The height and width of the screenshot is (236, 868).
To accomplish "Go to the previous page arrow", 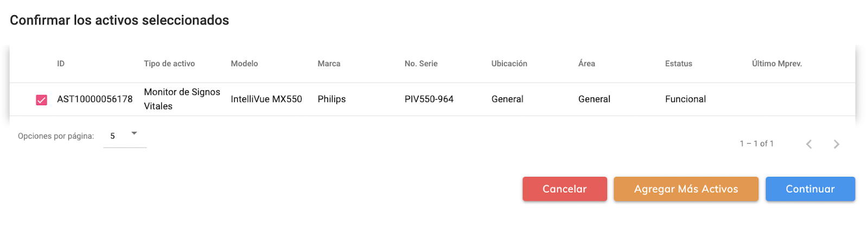I will [809, 144].
